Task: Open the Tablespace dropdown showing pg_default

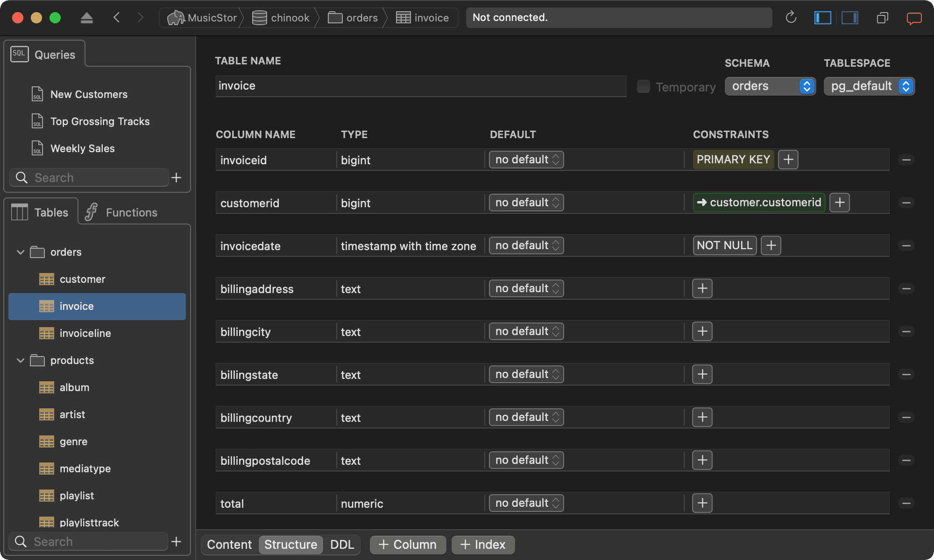Action: coord(869,86)
